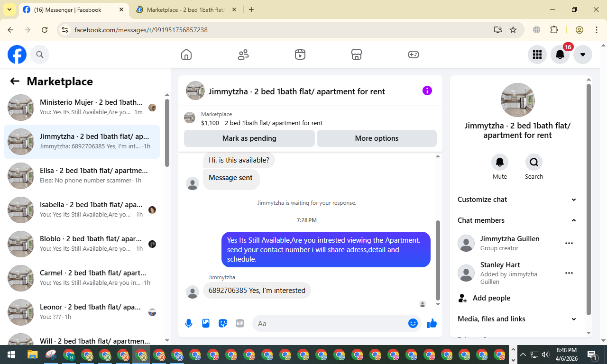The width and height of the screenshot is (607, 364).
Task: Click the Mute bell icon in chat details
Action: coord(500,163)
